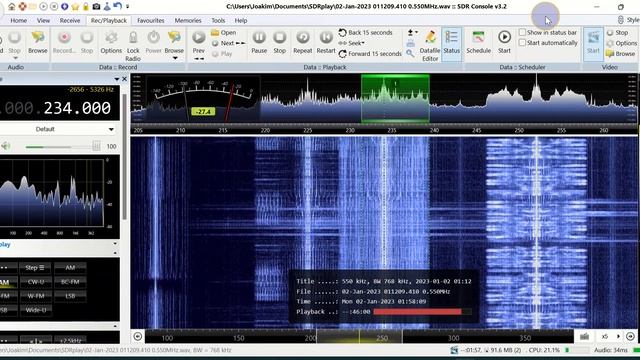Restart the playback from beginning
The width and height of the screenshot is (640, 360).
pos(326,42)
